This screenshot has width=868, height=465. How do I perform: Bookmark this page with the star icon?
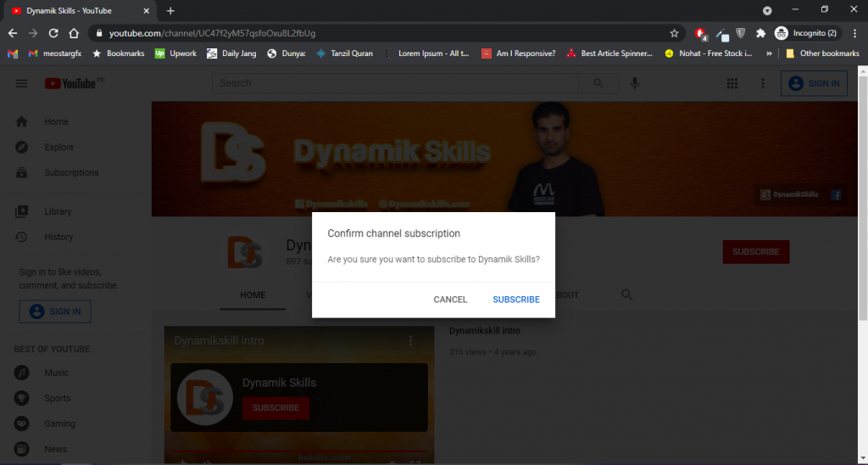674,33
